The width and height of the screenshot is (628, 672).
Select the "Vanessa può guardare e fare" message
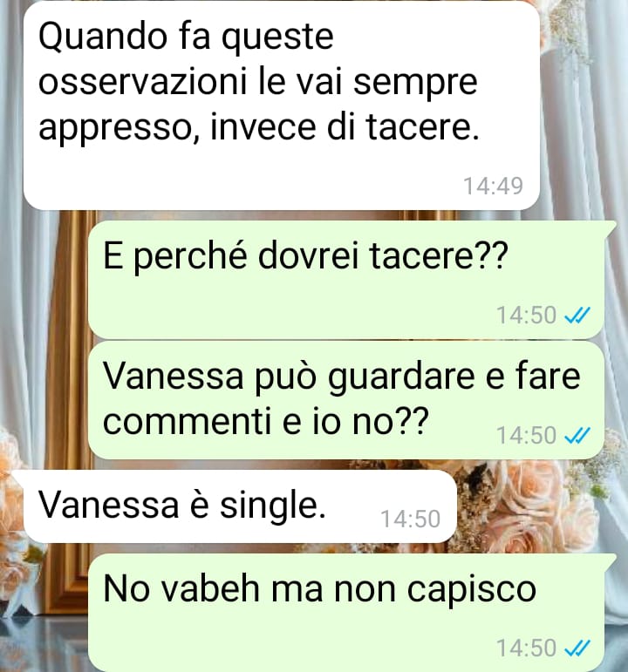click(x=346, y=400)
